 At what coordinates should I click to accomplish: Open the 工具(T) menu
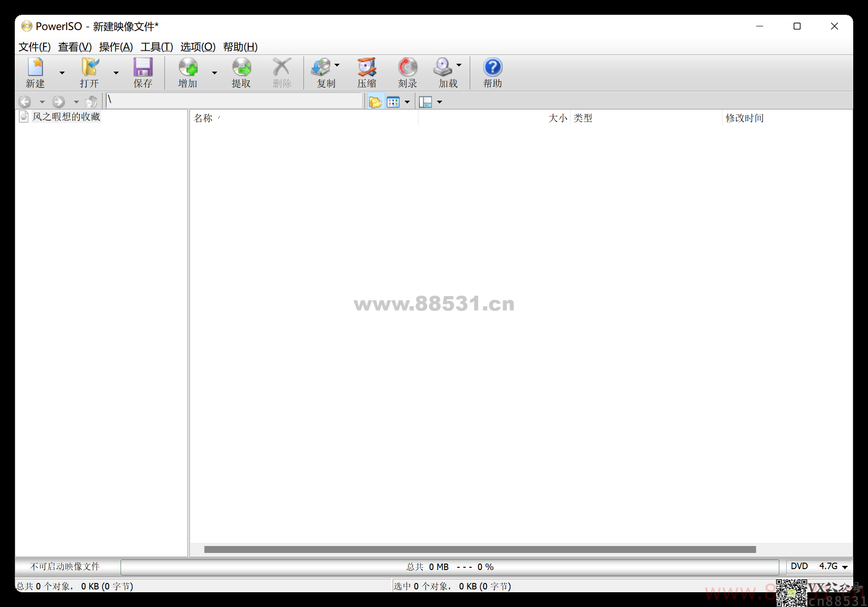157,47
